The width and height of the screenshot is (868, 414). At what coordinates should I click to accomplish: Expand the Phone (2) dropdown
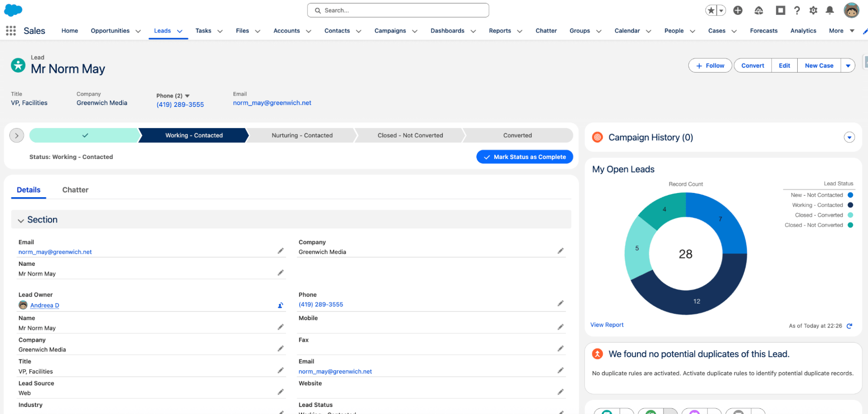pos(188,96)
